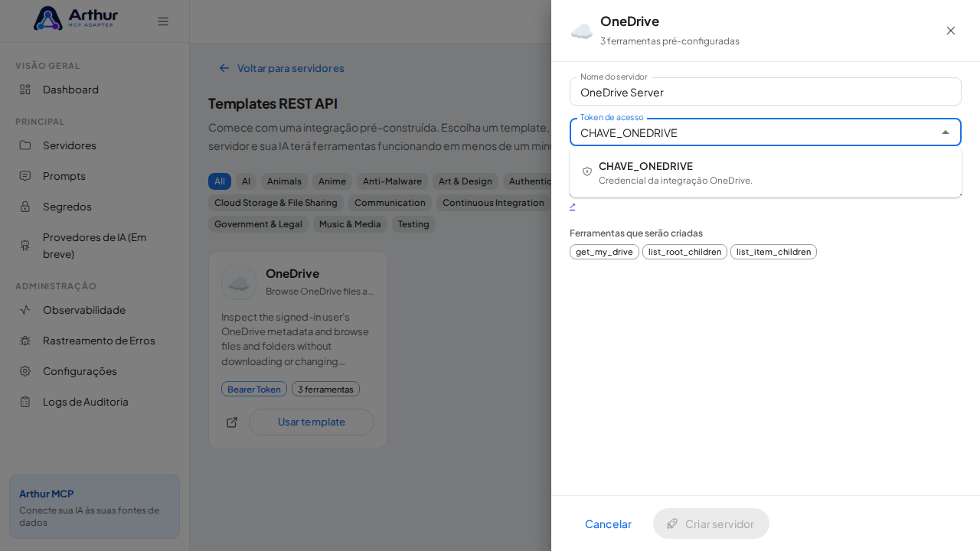Click the shield icon beside CHAVE_ONEDRIVE
Viewport: 980px width, 551px height.
coord(587,171)
